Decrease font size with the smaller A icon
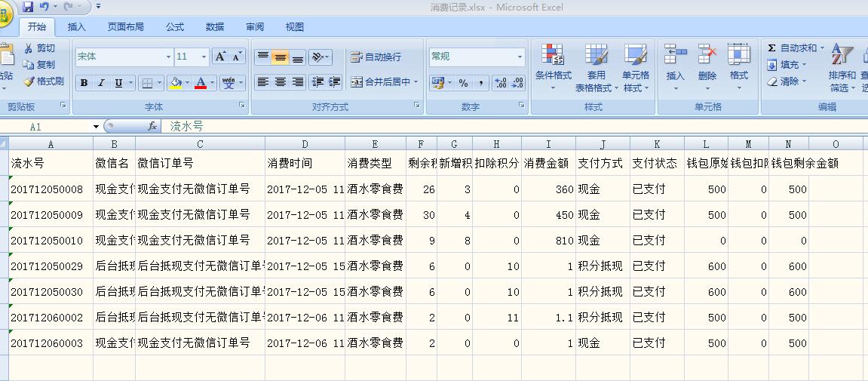This screenshot has height=381, width=868. pyautogui.click(x=237, y=57)
